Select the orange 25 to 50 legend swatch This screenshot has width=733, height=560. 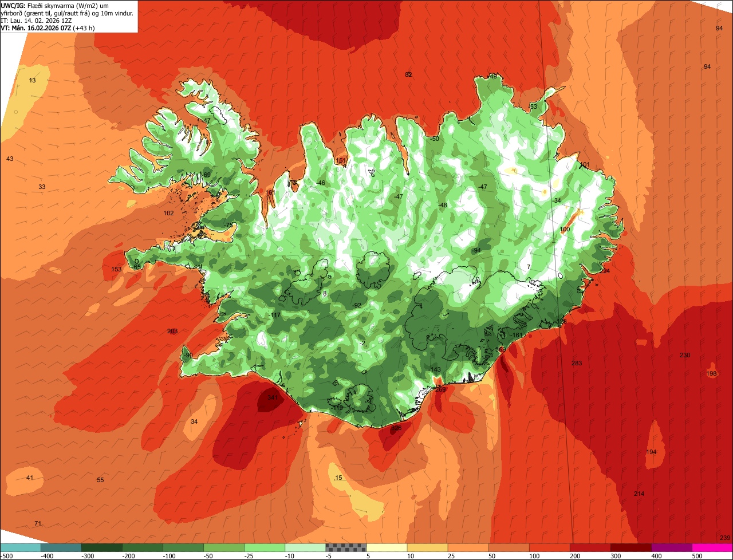click(468, 547)
